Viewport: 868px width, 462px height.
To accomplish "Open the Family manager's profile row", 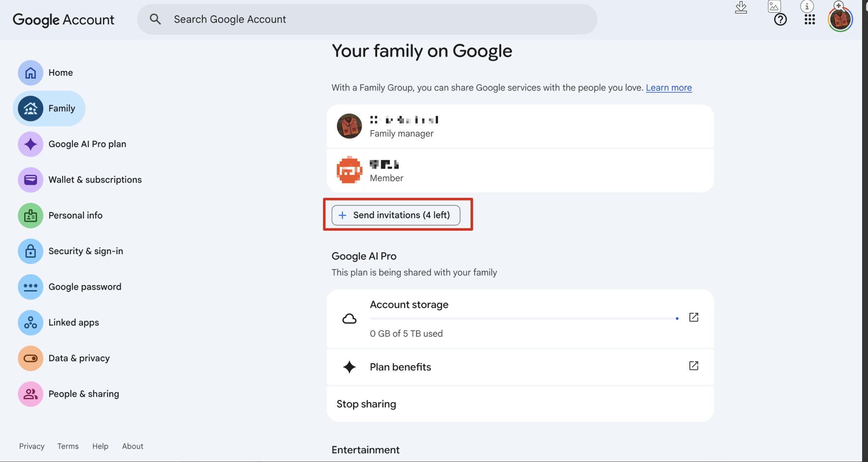I will [x=520, y=126].
